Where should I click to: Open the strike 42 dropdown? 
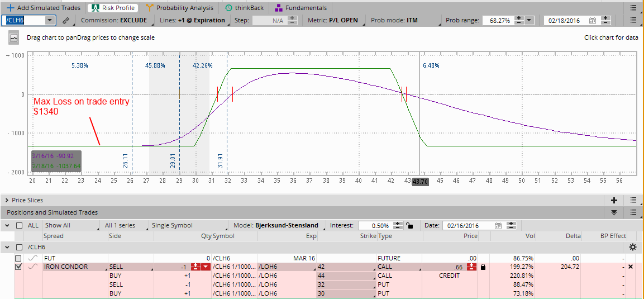pyautogui.click(x=346, y=267)
